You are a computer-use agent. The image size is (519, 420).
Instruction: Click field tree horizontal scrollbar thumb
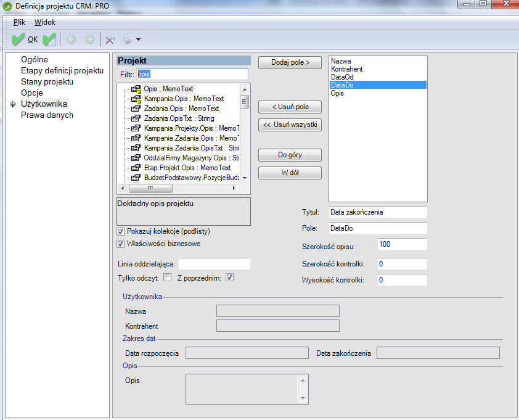(150, 189)
